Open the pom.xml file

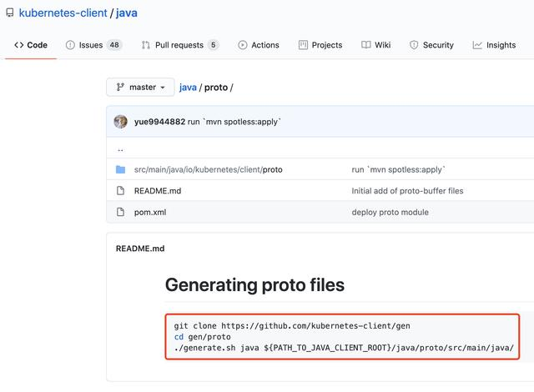pyautogui.click(x=150, y=212)
